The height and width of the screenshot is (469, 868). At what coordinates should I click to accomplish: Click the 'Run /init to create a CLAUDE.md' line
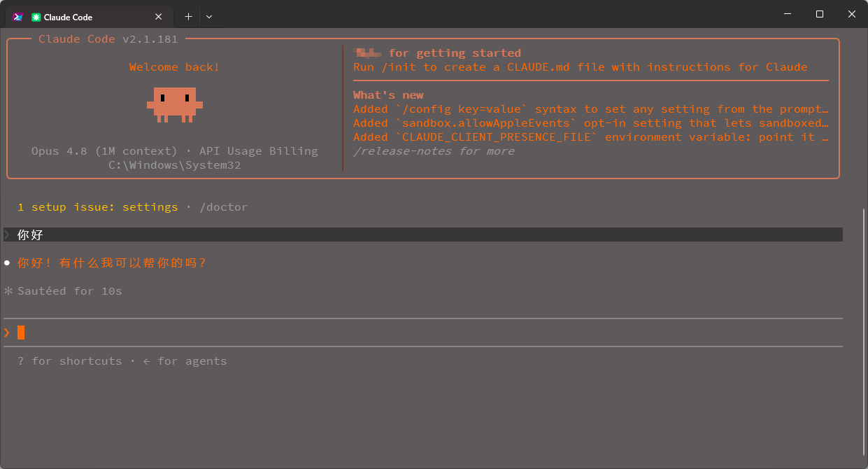(x=581, y=67)
